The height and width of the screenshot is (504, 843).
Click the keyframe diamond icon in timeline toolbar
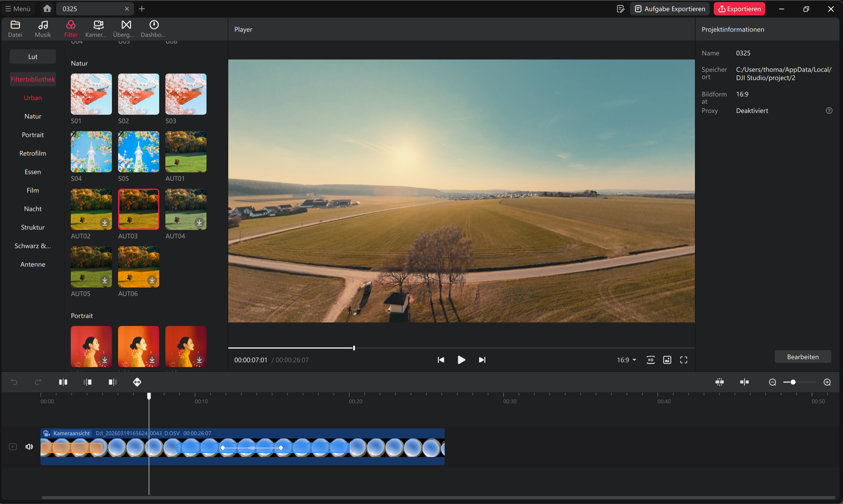[137, 382]
